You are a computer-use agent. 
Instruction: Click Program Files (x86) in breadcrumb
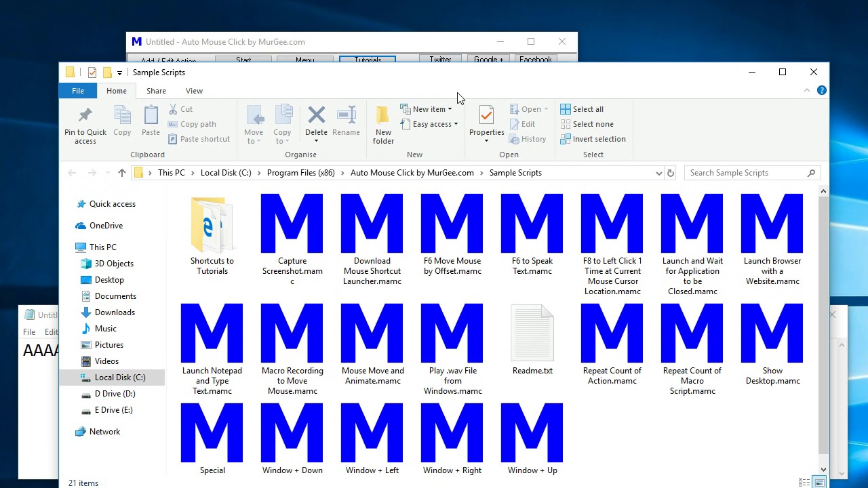(x=301, y=173)
